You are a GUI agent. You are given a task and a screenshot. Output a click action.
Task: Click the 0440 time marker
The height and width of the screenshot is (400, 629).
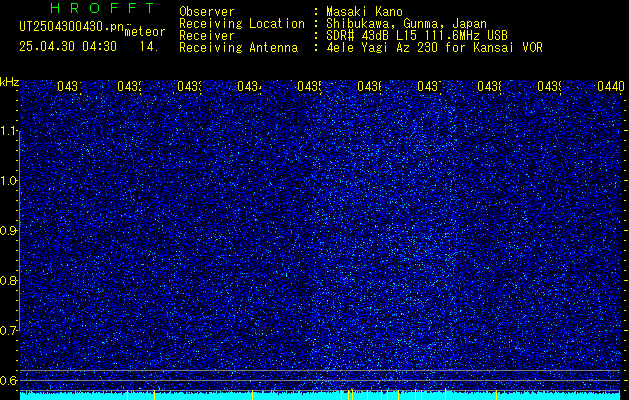coord(611,86)
